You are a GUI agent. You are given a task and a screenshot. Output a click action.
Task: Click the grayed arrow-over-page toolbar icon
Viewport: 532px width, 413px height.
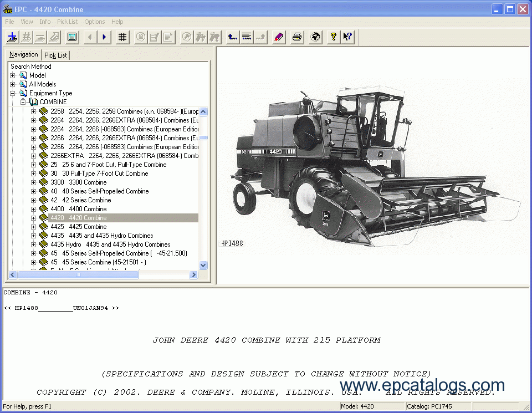(x=54, y=37)
